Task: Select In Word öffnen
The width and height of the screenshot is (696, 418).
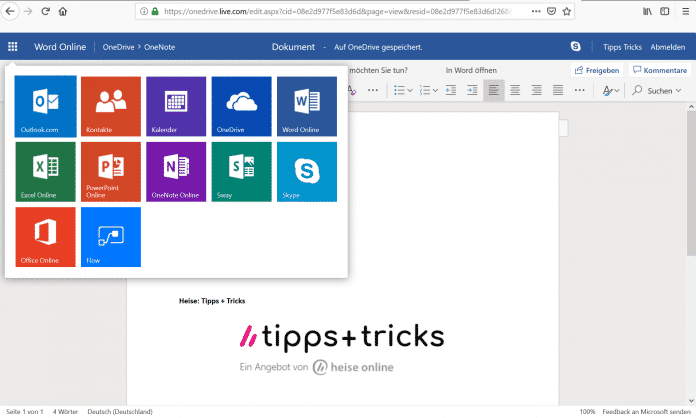Action: tap(472, 70)
